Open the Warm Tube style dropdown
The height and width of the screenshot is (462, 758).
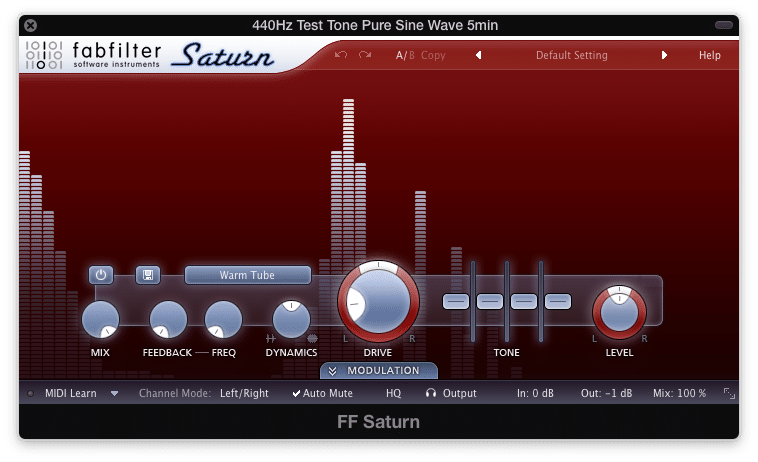coord(248,275)
